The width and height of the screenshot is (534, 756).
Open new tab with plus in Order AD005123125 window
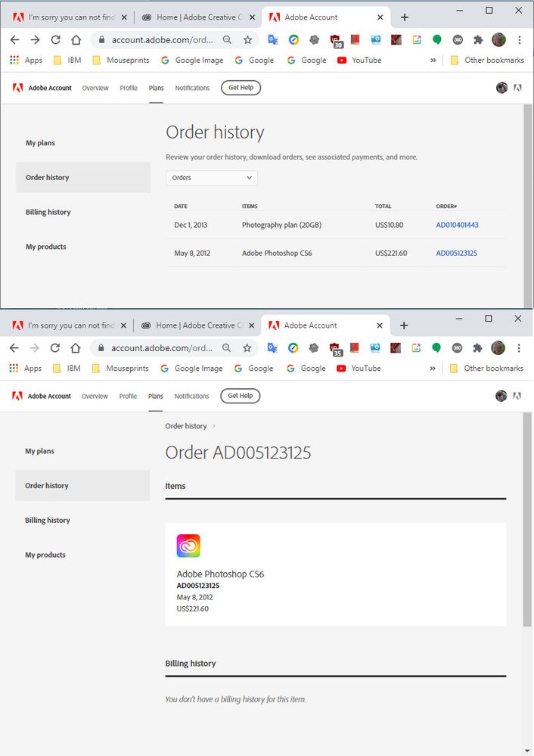click(404, 325)
